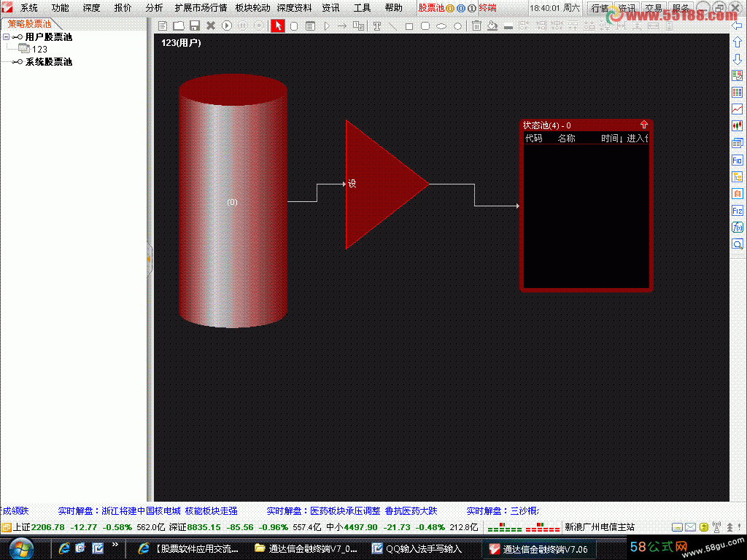Click the trash can delete icon
This screenshot has height=560, width=747.
(476, 26)
